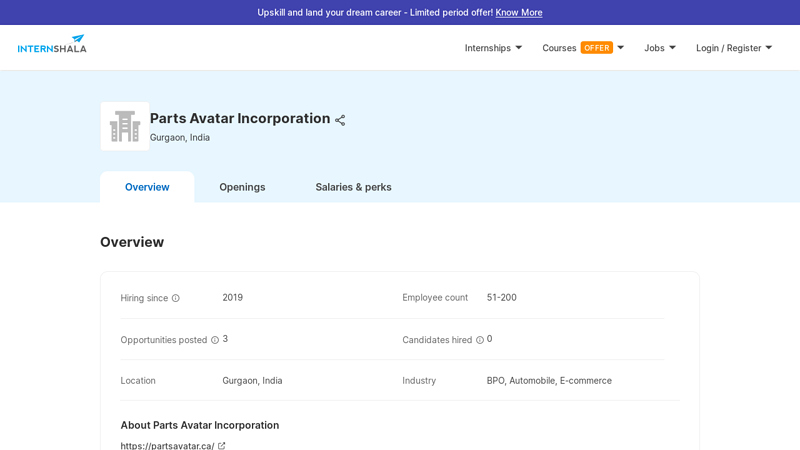
Task: Click BPO, Automobile, E-commerce industry value
Action: click(549, 381)
